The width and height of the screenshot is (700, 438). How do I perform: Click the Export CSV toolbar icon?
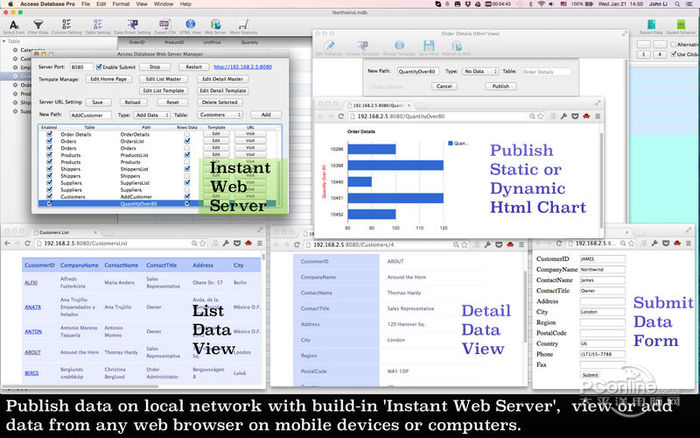tap(165, 26)
